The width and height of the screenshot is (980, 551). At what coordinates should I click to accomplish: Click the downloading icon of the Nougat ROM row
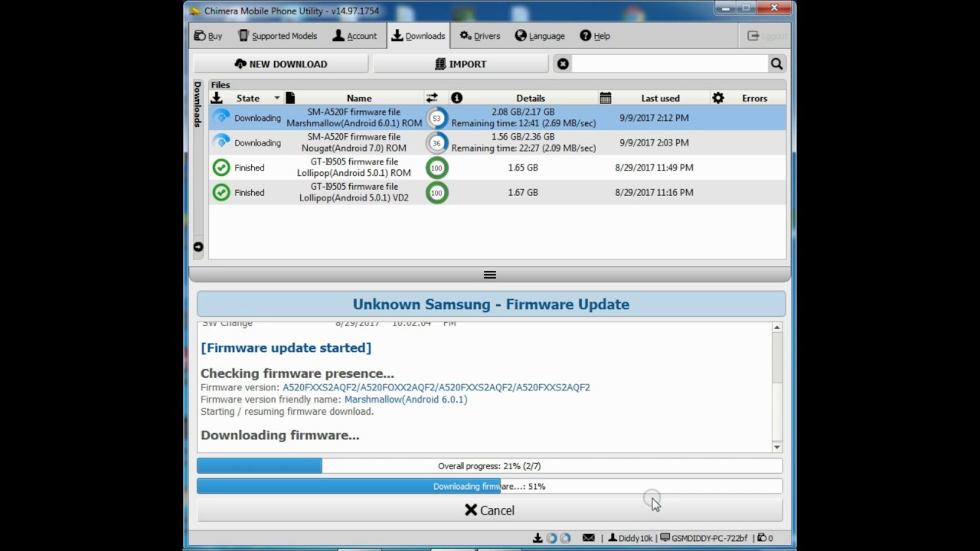pos(221,142)
